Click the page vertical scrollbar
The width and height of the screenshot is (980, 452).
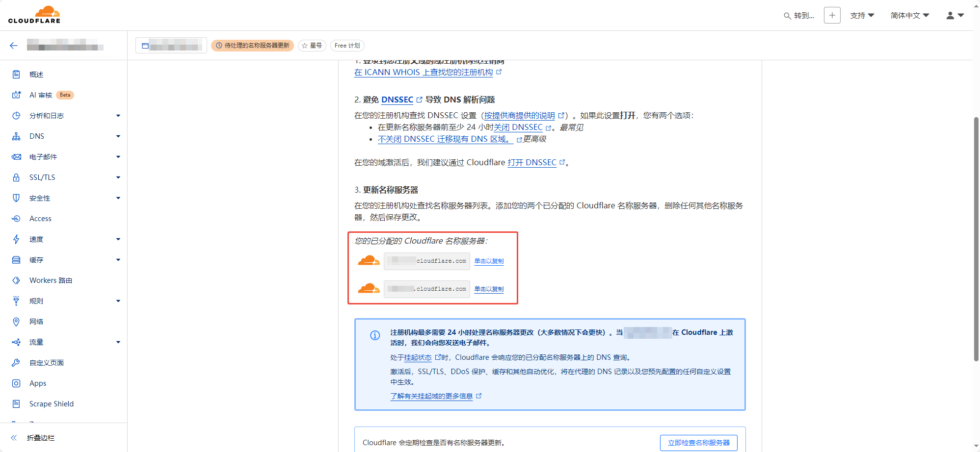[976, 239]
